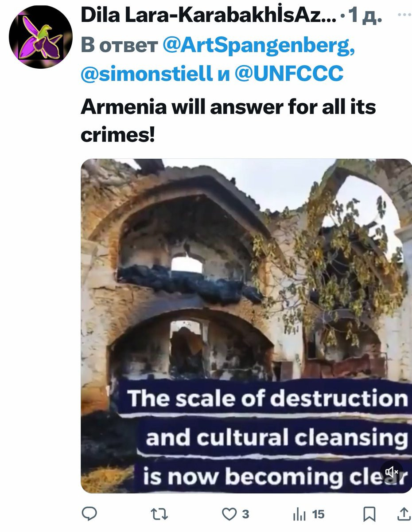The image size is (412, 532).
Task: Share the tweet using the upload arrow
Action: coord(403,514)
